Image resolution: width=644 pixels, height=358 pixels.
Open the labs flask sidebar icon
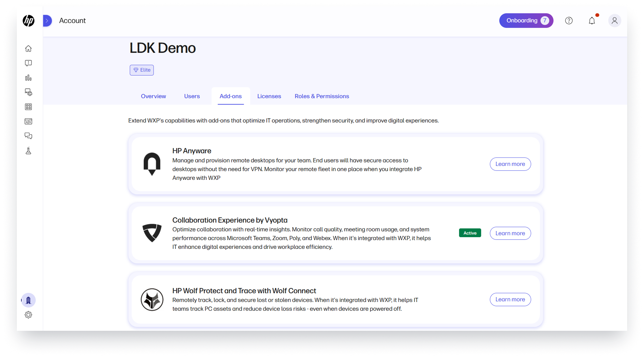coord(29,151)
